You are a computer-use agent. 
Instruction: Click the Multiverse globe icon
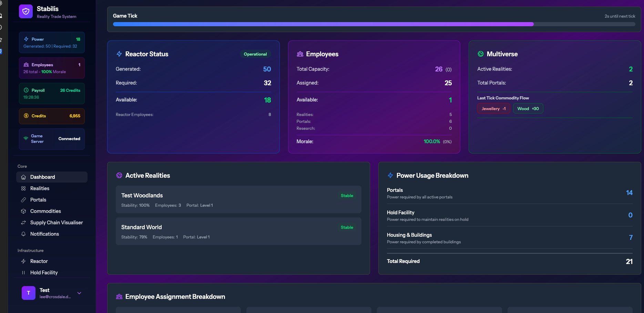pyautogui.click(x=481, y=54)
